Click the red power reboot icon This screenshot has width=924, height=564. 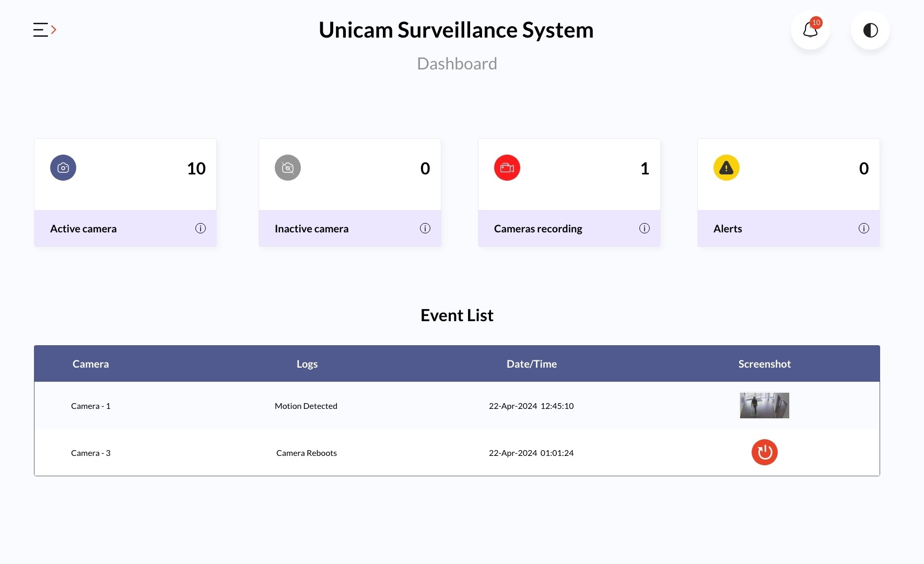pyautogui.click(x=764, y=452)
